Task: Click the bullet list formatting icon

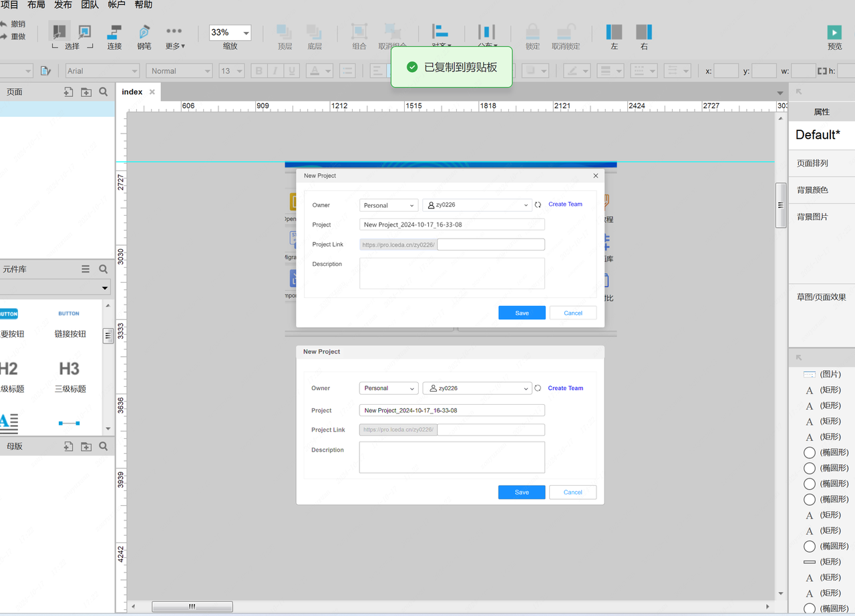Action: coord(347,71)
